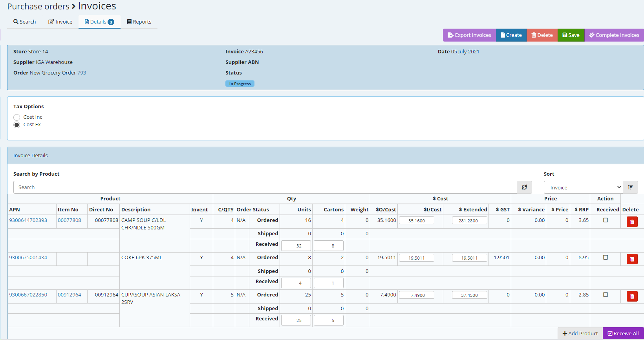Click the $ GST value 1.9501

[x=501, y=257]
